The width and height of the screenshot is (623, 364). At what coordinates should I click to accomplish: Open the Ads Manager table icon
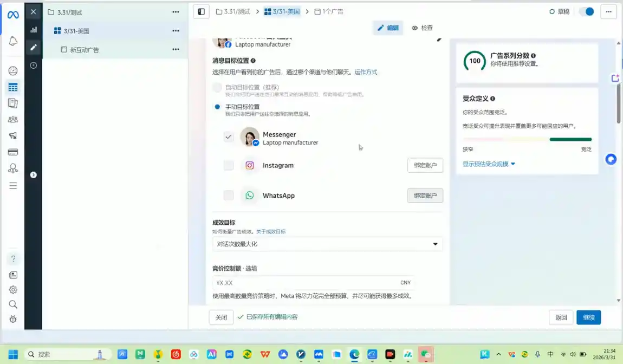pos(13,87)
